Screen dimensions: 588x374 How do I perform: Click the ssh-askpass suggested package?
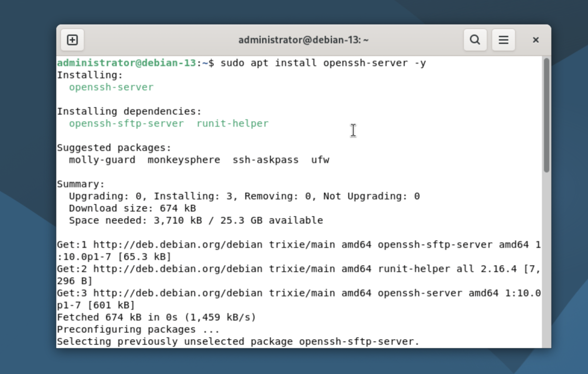point(266,160)
